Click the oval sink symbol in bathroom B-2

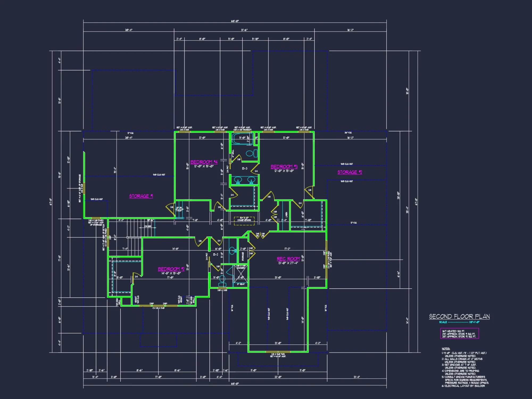coord(232,251)
